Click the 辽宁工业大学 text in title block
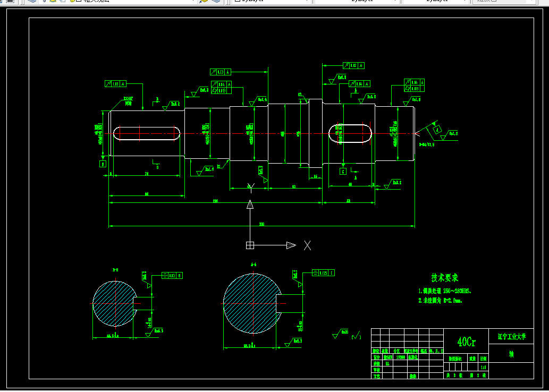Image resolution: width=549 pixels, height=392 pixels. [x=512, y=336]
